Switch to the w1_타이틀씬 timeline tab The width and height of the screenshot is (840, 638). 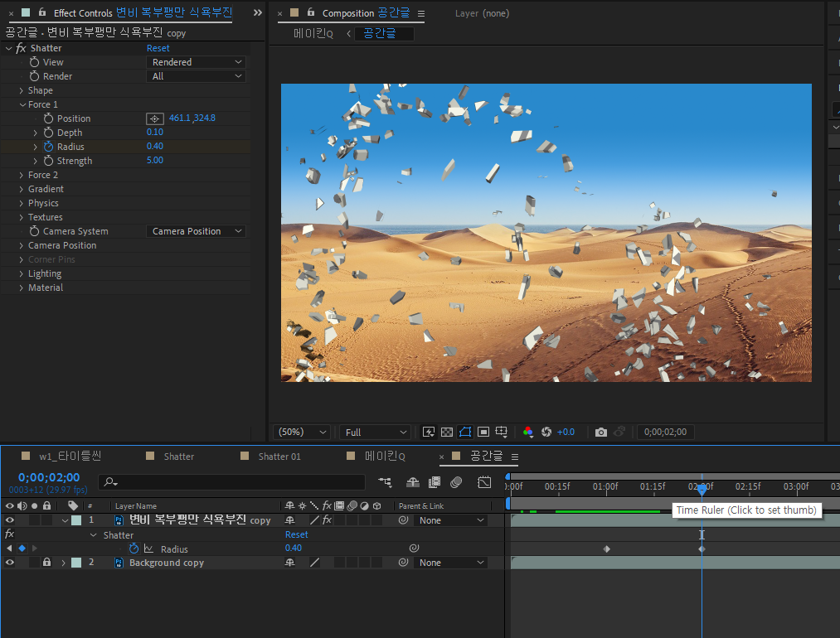coord(70,457)
